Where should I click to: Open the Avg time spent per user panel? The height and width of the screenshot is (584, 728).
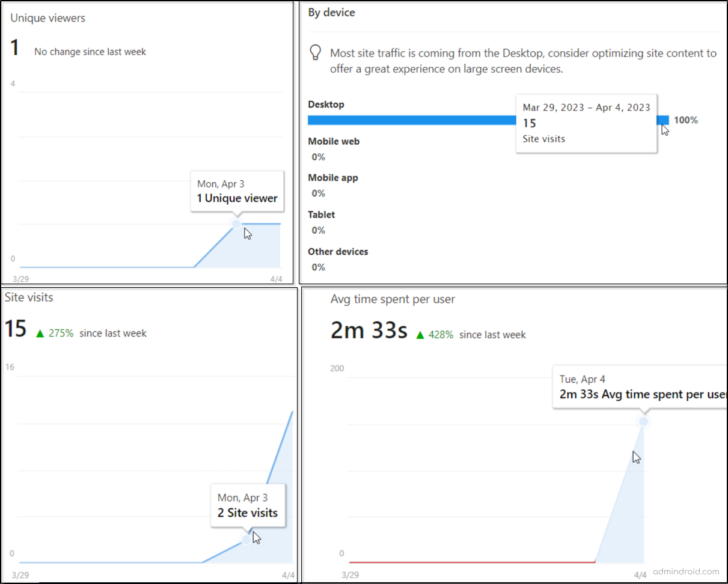(393, 299)
